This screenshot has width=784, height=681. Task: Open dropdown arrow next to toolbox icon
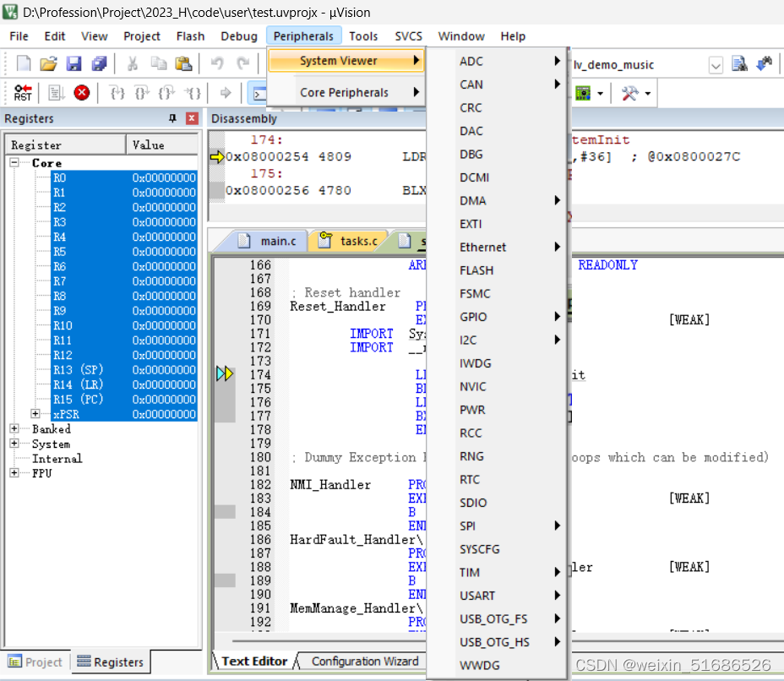click(x=648, y=93)
